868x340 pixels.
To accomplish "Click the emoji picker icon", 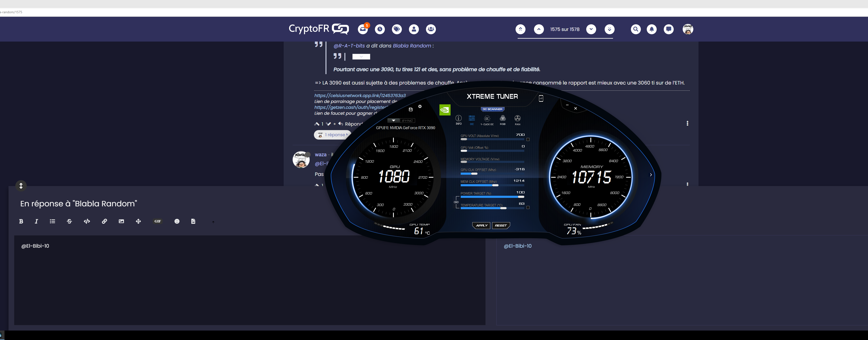I will pos(177,221).
